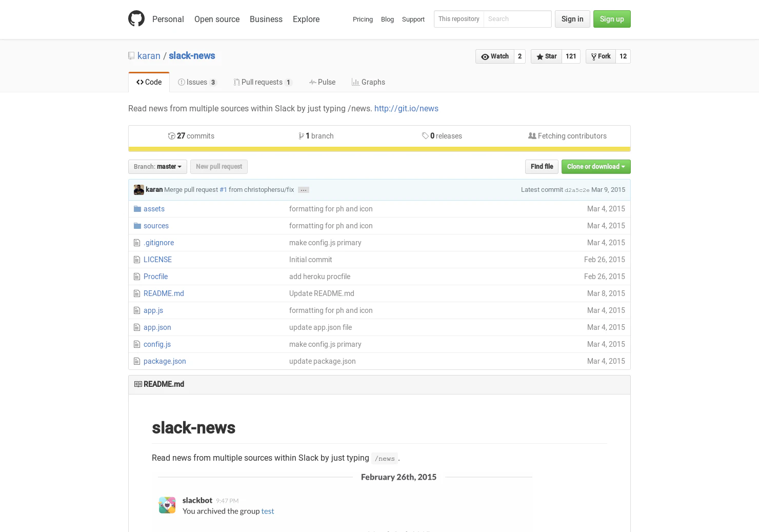Open the Branch: master dropdown
759x532 pixels.
coord(157,167)
